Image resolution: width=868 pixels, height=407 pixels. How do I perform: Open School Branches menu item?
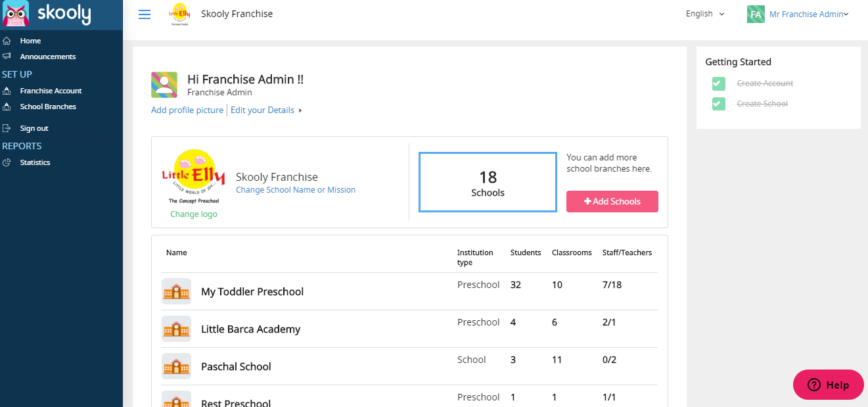(48, 107)
